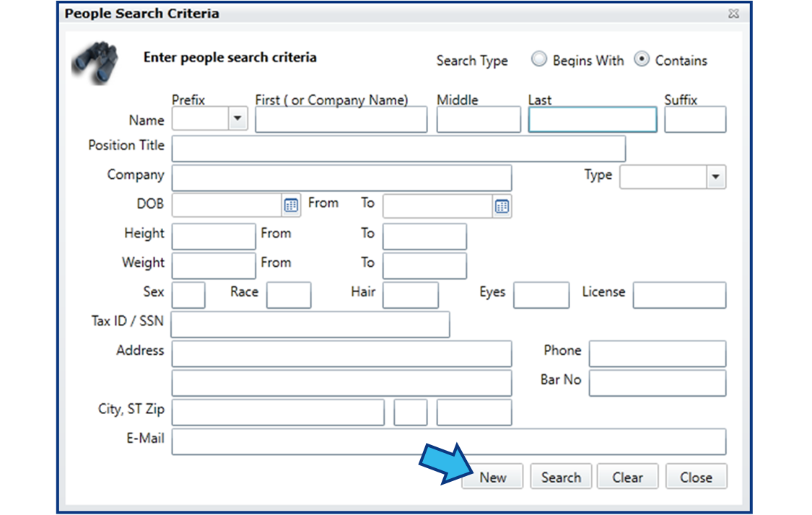Screen dimensions: 812x515
Task: Click the New button
Action: click(492, 477)
